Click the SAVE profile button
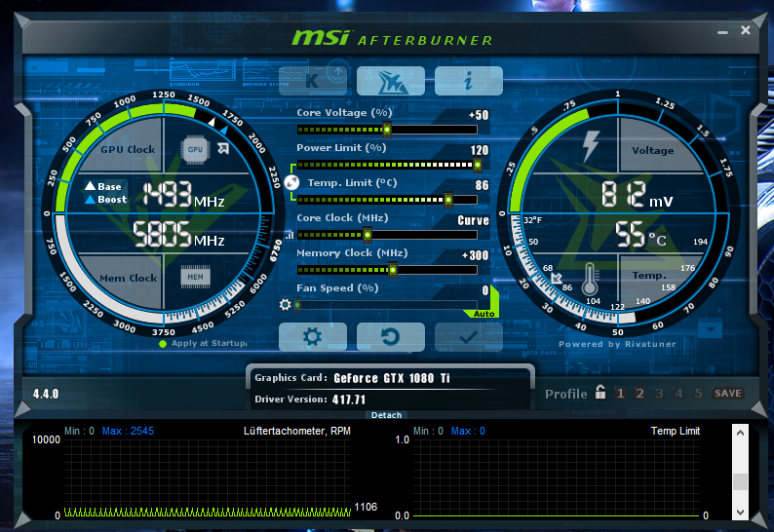 click(x=728, y=394)
